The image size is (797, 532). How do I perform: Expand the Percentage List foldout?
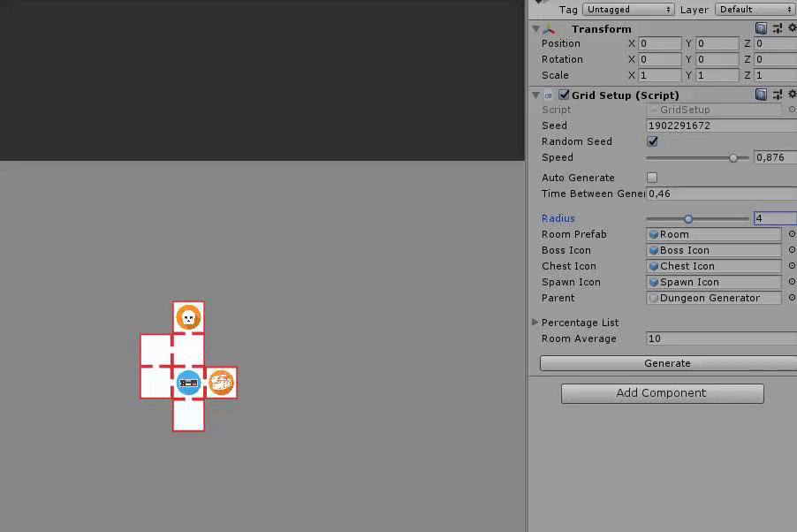(x=536, y=323)
